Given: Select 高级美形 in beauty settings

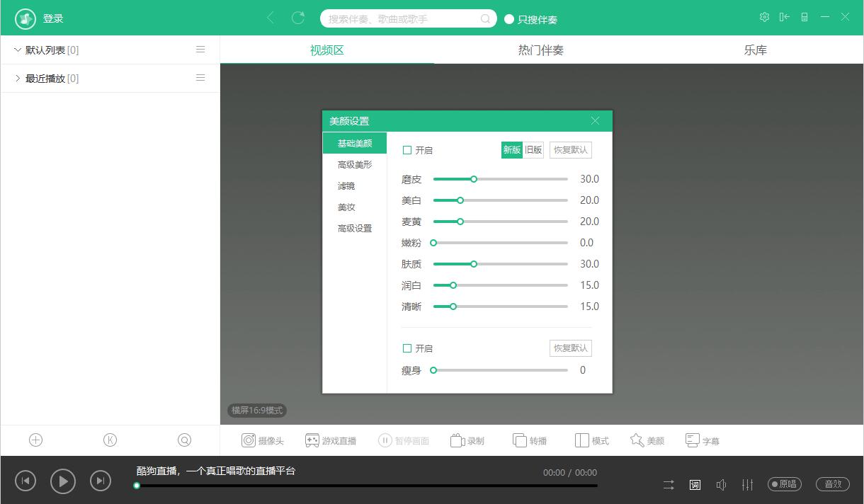Looking at the screenshot, I should click(355, 164).
